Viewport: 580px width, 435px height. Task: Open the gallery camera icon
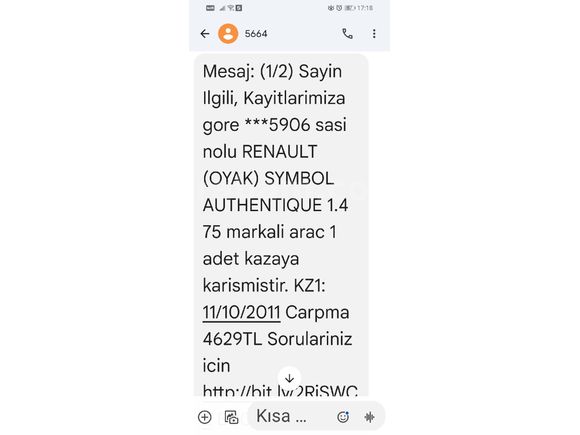click(x=232, y=417)
